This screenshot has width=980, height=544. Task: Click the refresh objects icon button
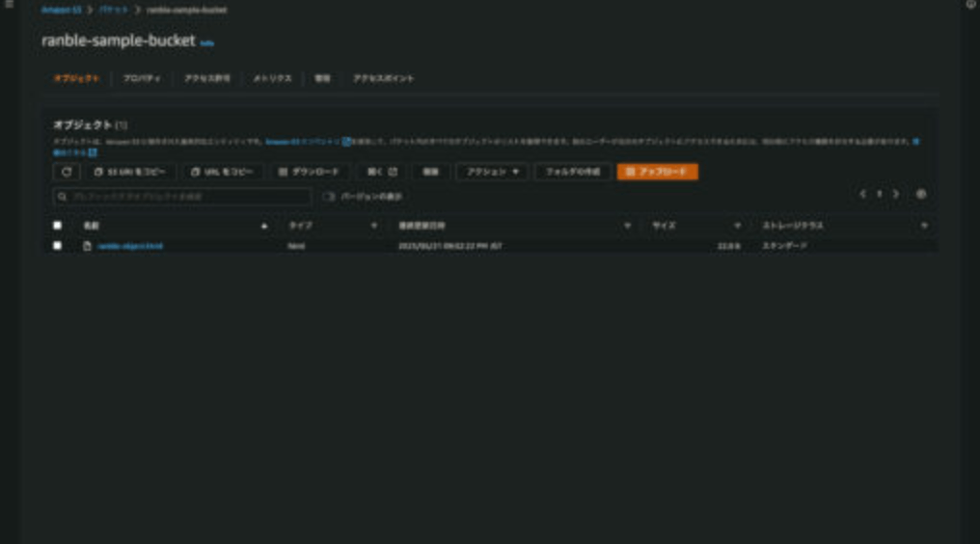(67, 172)
